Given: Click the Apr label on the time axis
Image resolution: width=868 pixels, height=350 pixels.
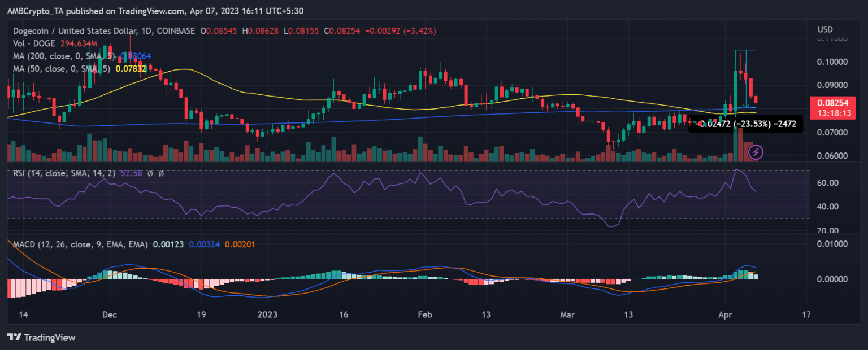Looking at the screenshot, I should (x=725, y=314).
